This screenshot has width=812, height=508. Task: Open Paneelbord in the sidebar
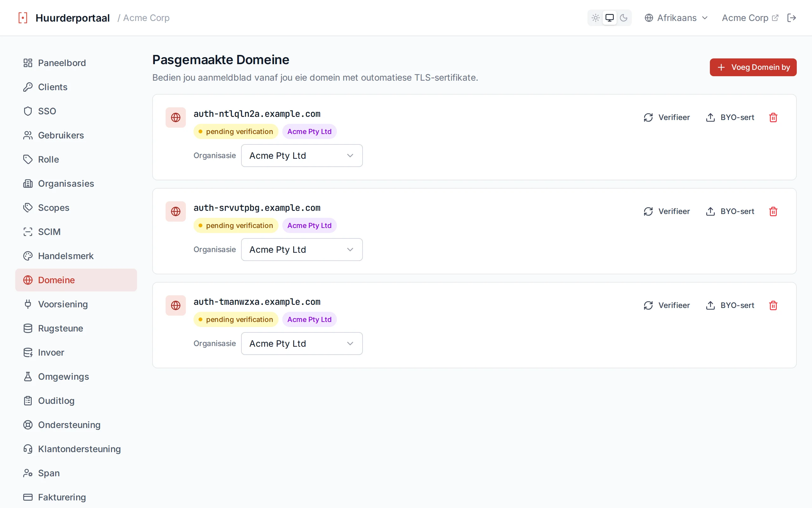(76, 63)
